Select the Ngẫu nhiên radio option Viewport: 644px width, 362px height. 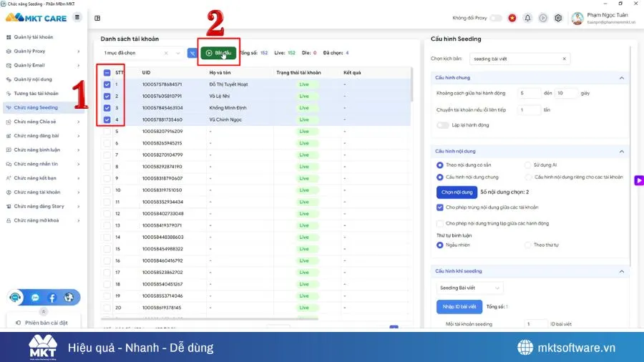(x=440, y=245)
